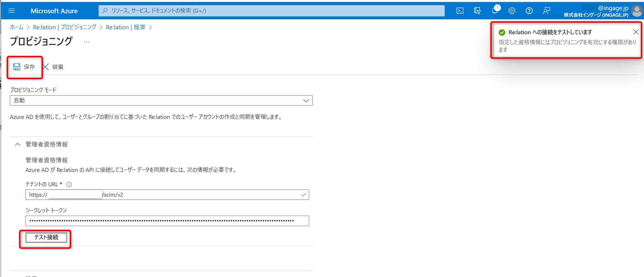Save the provisioning settings
The width and height of the screenshot is (644, 277).
tap(24, 67)
